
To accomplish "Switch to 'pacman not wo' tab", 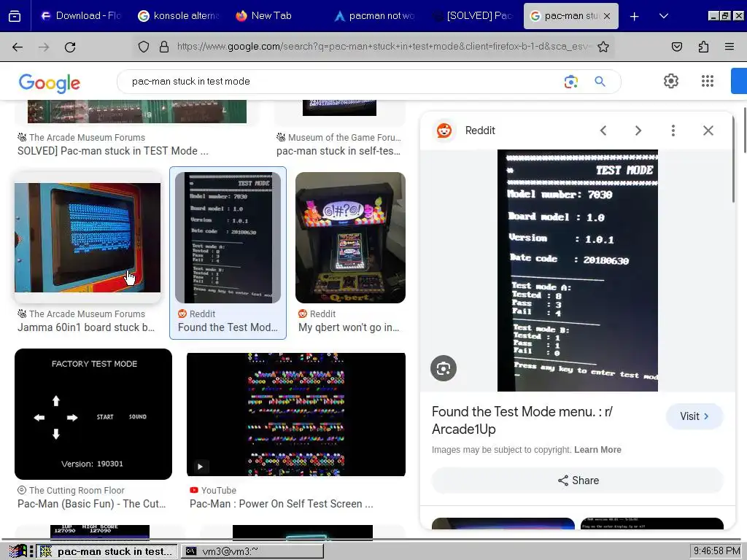I will (374, 16).
